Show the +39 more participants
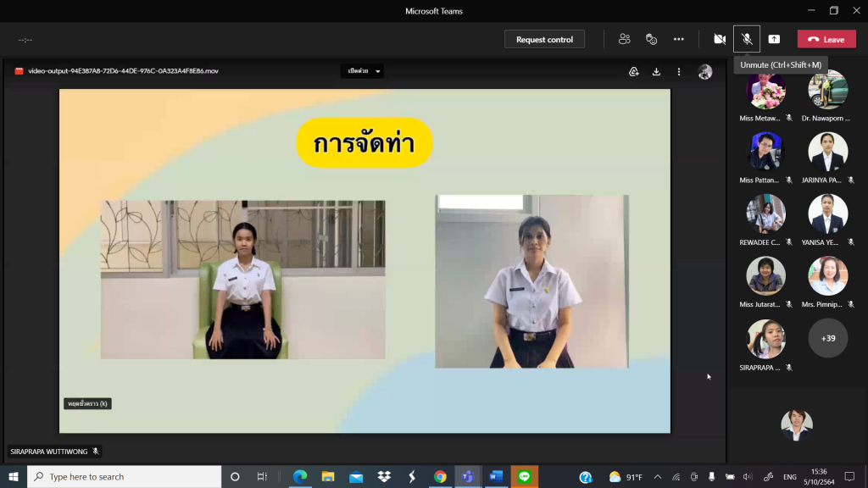This screenshot has width=868, height=488. pyautogui.click(x=827, y=338)
